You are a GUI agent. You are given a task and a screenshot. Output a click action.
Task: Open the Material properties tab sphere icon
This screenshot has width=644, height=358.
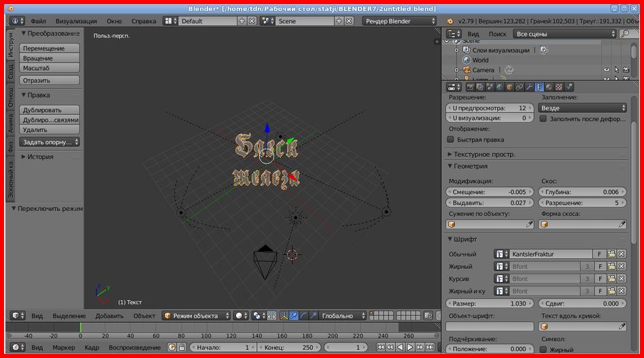pyautogui.click(x=549, y=87)
